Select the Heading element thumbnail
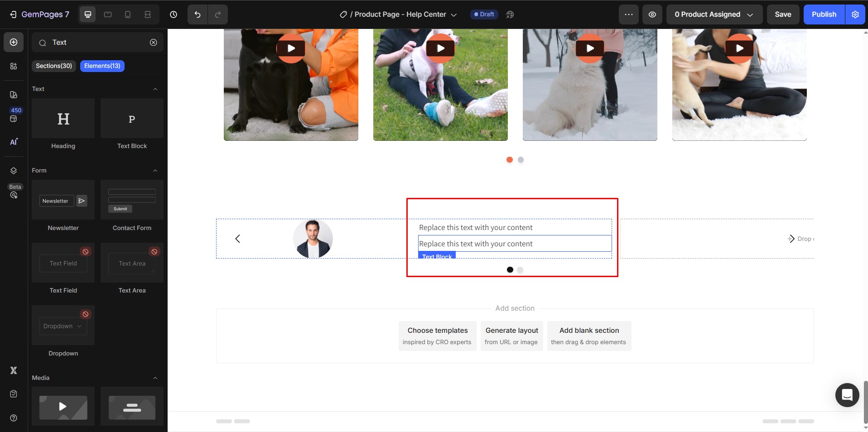Image resolution: width=868 pixels, height=432 pixels. coord(63,119)
